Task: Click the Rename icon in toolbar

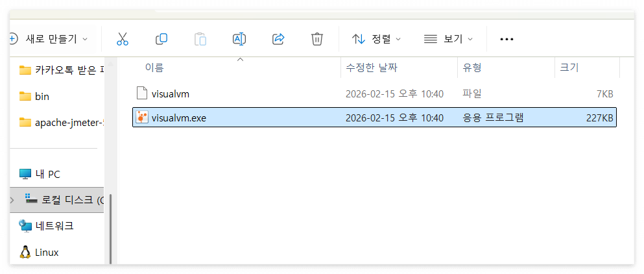Action: [239, 39]
